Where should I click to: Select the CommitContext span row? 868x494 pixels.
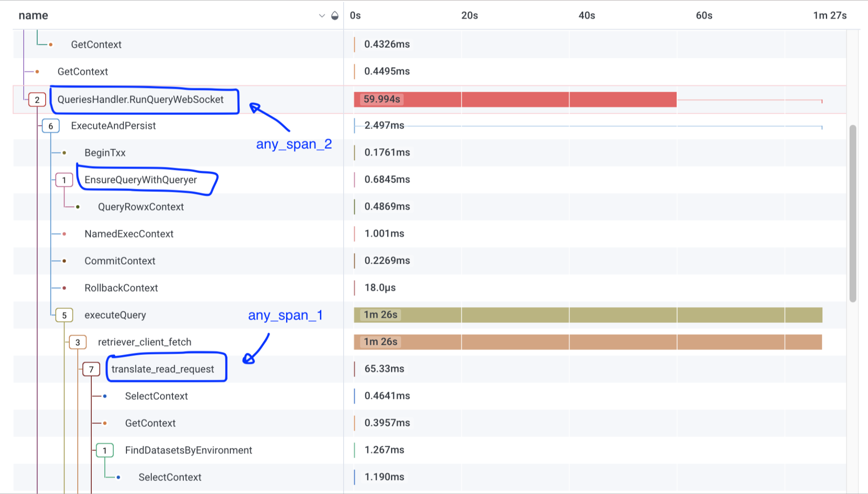click(120, 261)
